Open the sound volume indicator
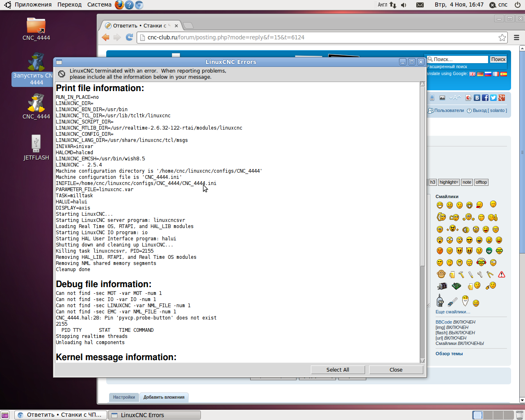Image resolution: width=525 pixels, height=420 pixels. click(404, 5)
